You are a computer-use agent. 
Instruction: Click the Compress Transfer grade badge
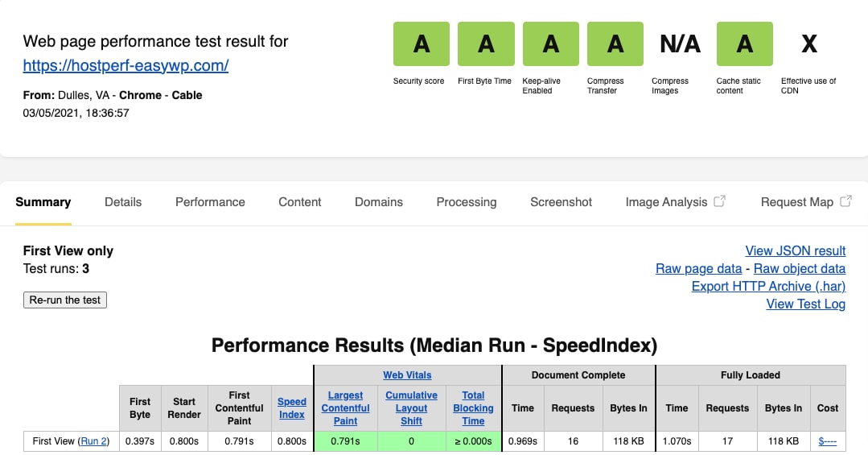[615, 43]
